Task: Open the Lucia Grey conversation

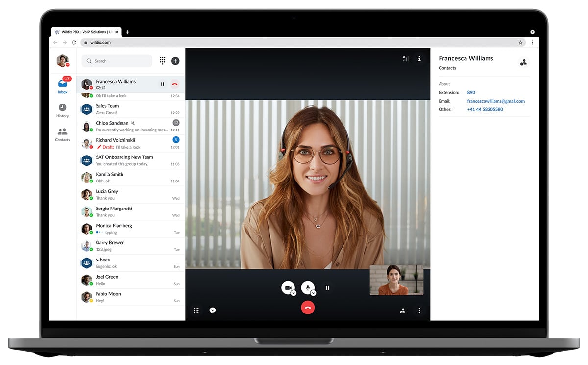Action: point(131,194)
